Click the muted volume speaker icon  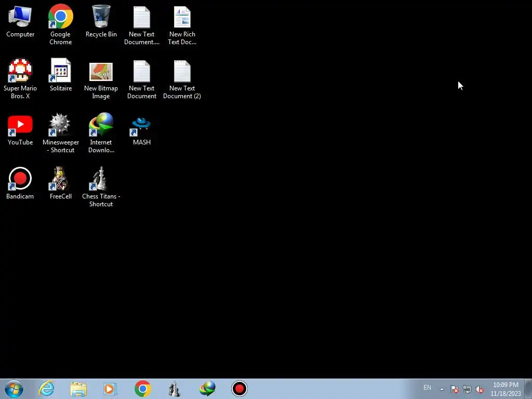(480, 389)
